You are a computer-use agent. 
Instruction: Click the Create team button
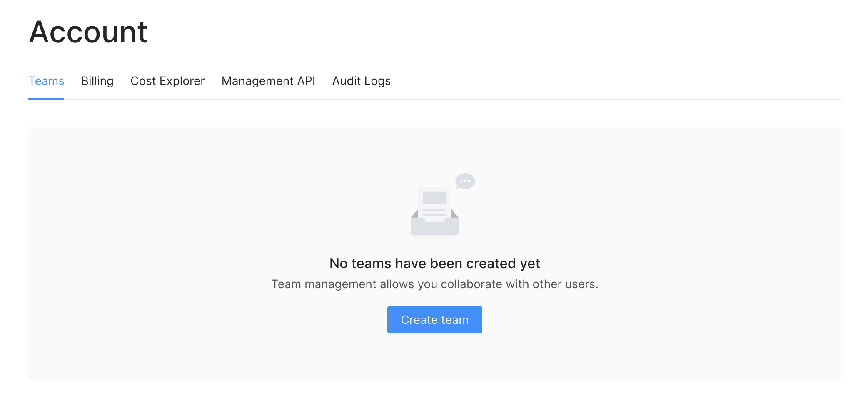[434, 320]
